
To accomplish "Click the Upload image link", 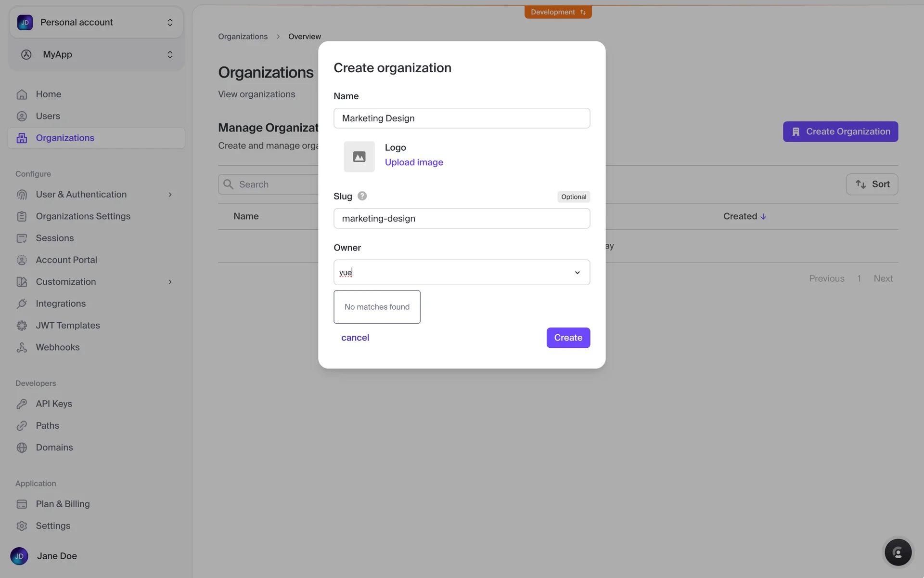I will click(413, 162).
